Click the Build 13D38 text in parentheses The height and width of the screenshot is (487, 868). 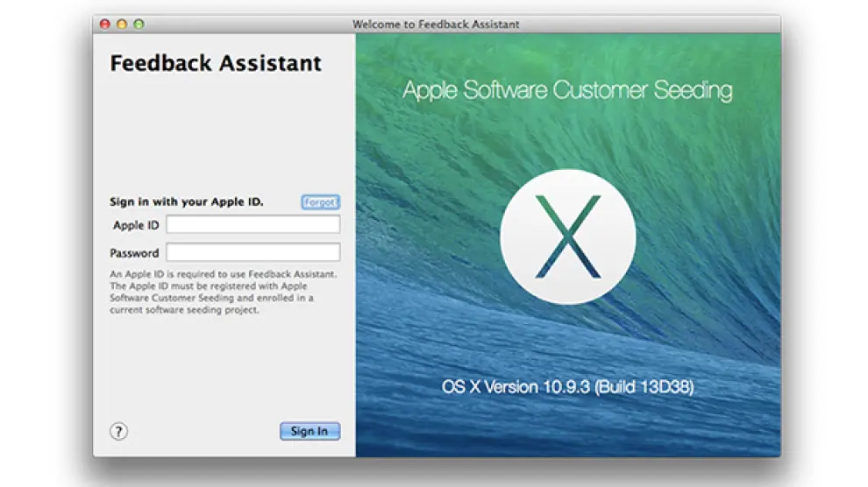(x=644, y=387)
